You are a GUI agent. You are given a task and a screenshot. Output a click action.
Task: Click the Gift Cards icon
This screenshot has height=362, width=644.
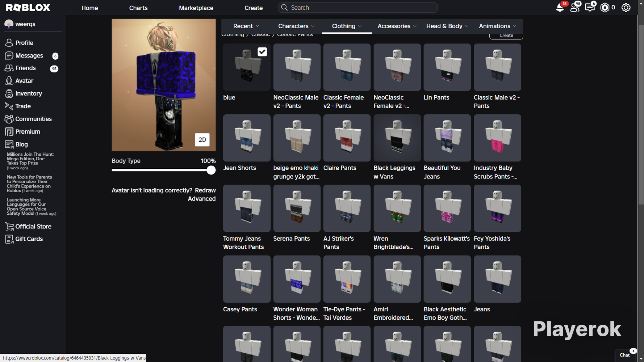tap(9, 239)
